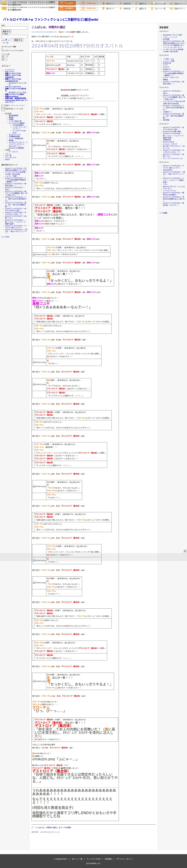Open ホウオウ in update history
Image resolution: width=187 pixels, height=868 pixels.
click(166, 67)
